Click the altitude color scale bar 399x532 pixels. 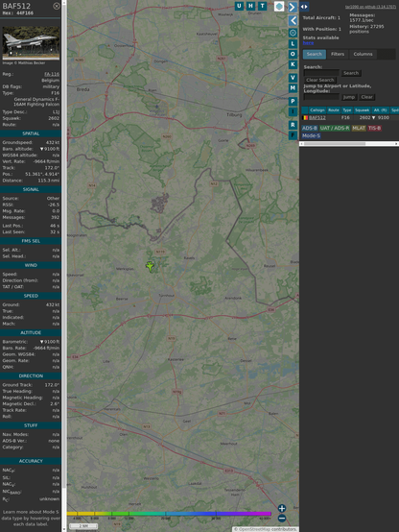click(169, 514)
